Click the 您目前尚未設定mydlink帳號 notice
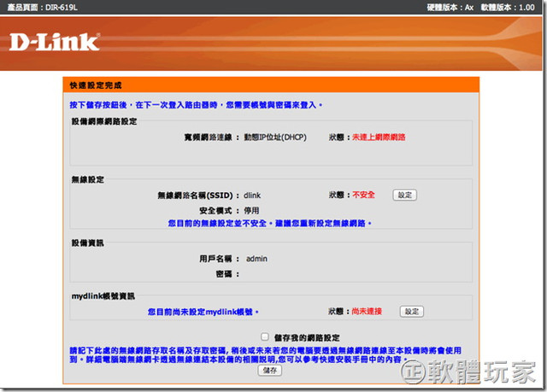The image size is (547, 392). [x=203, y=312]
